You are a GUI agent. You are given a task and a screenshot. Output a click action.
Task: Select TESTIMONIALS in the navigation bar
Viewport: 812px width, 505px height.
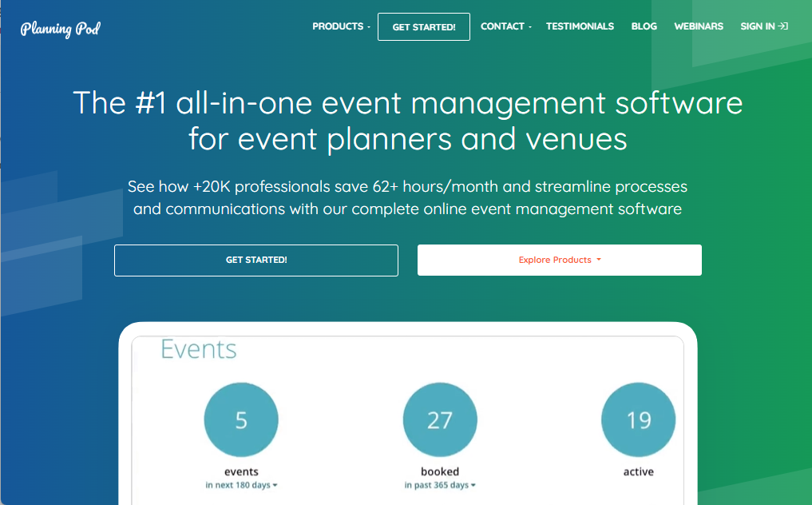tap(580, 26)
